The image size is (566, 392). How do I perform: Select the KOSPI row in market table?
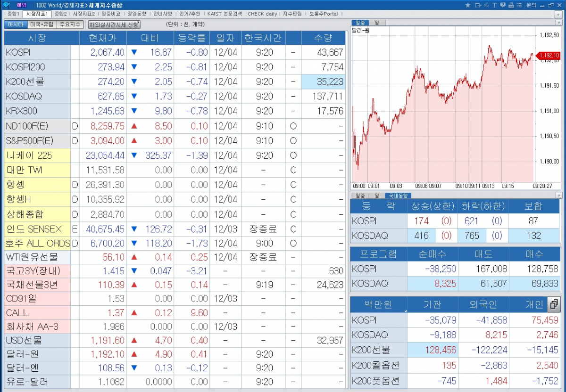37,52
